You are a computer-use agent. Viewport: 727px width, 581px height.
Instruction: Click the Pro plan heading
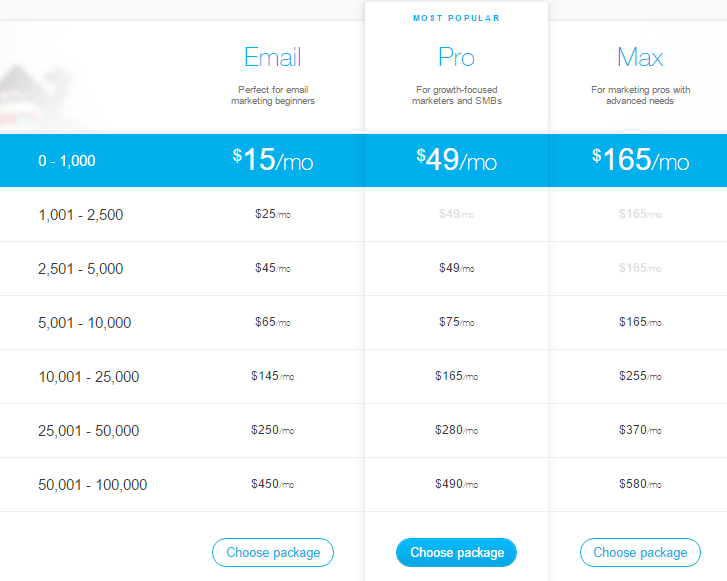(x=456, y=57)
